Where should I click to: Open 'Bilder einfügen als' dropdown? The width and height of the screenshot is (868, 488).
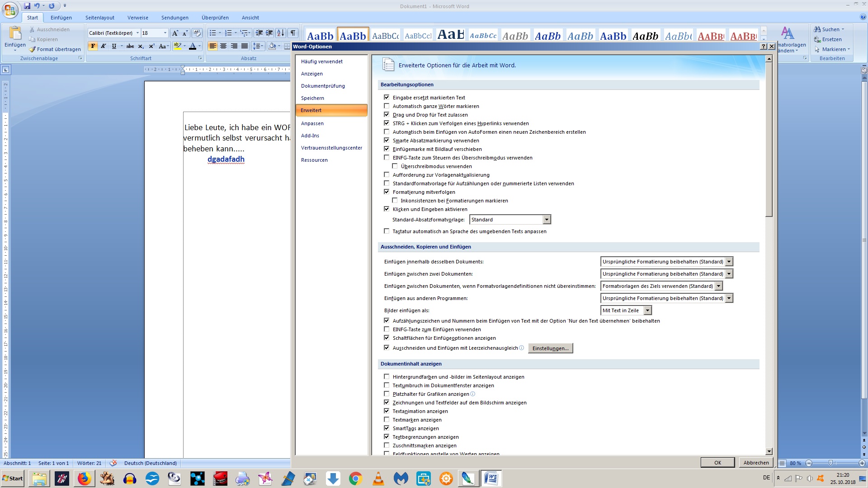[x=647, y=310]
